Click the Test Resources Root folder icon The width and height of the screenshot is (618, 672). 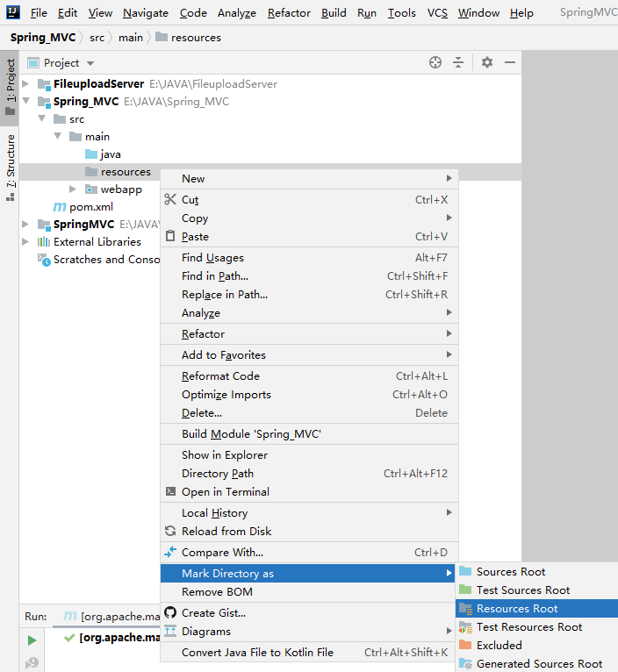coord(465,627)
